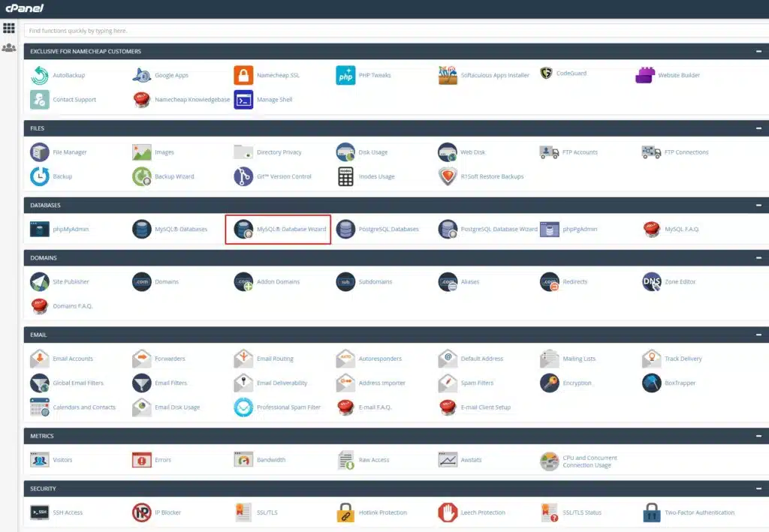
Task: Open the Mailing Lists link
Action: pos(579,359)
